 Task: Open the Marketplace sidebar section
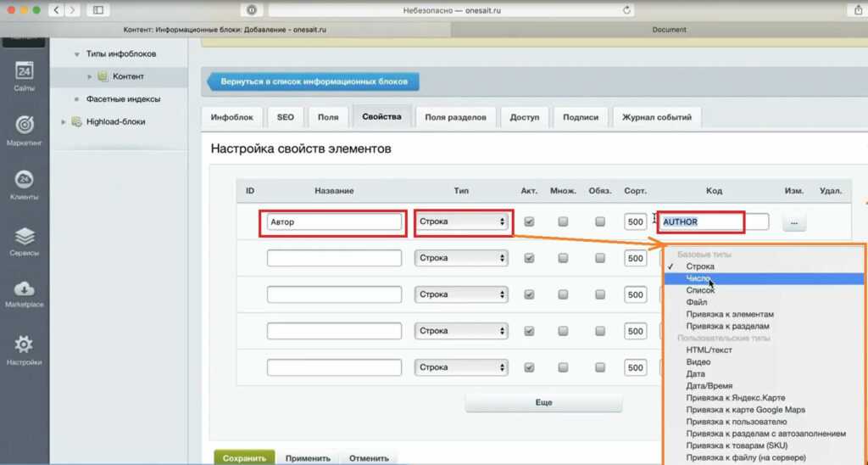[x=25, y=294]
